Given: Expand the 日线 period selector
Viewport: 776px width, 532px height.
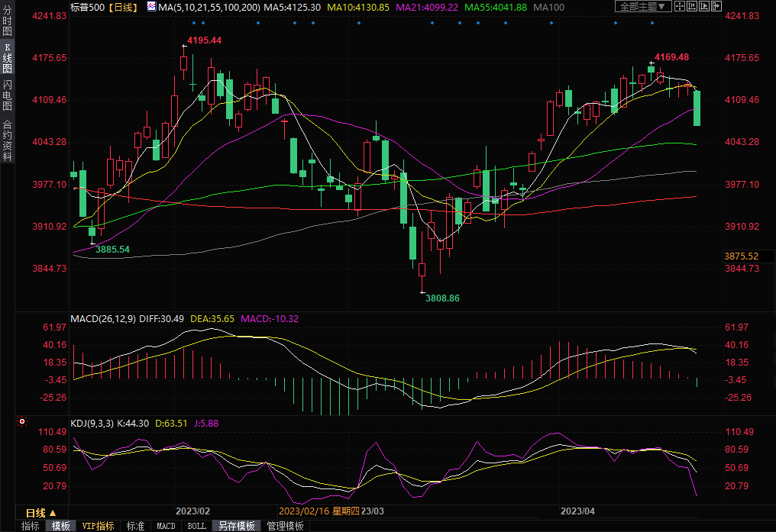Looking at the screenshot, I should point(40,512).
